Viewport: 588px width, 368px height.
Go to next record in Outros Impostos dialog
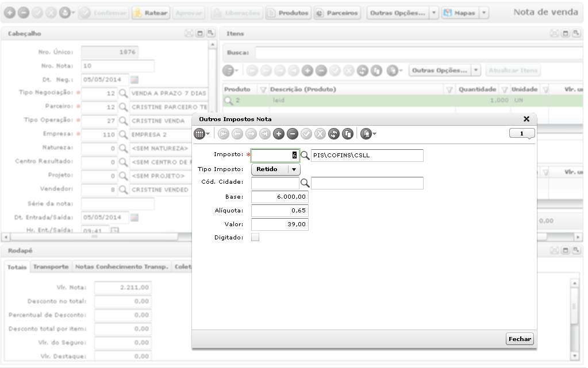[x=251, y=134]
